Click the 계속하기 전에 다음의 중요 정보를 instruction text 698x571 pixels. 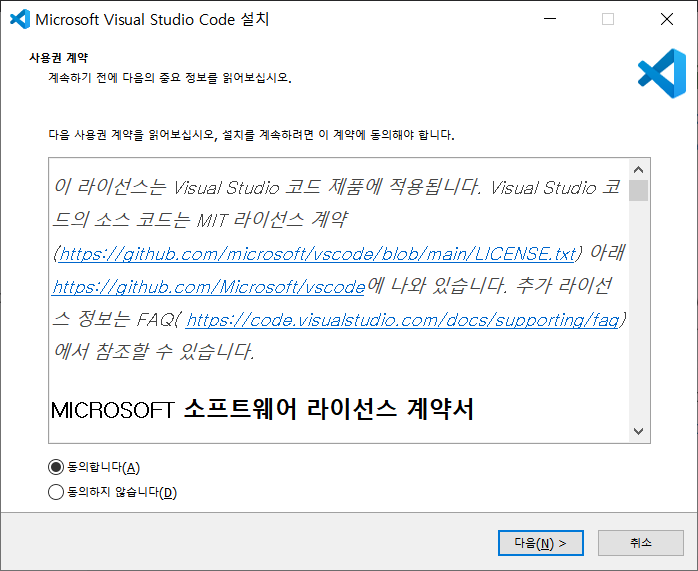pos(170,78)
